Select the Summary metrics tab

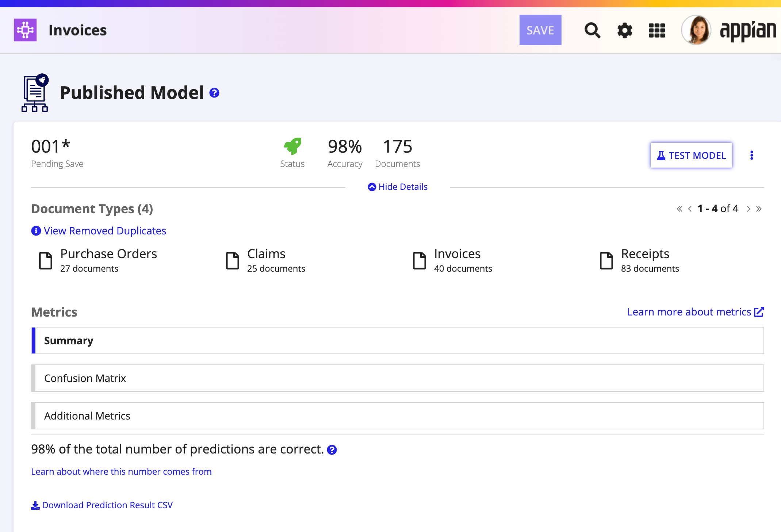click(398, 340)
